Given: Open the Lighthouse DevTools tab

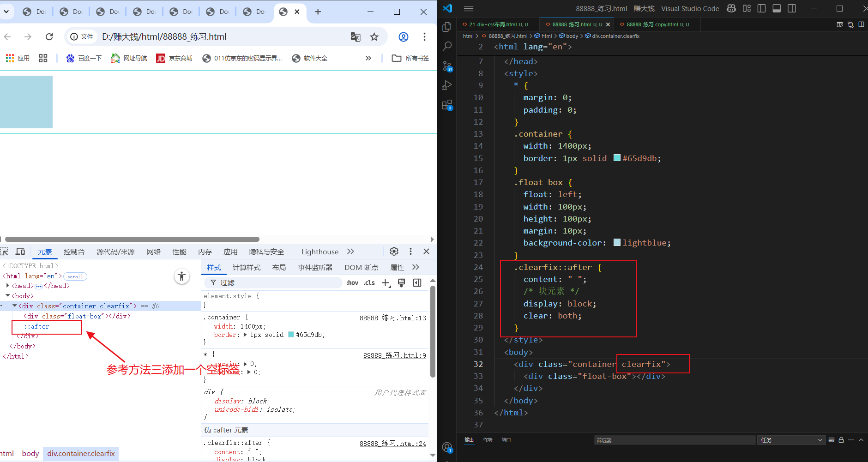Looking at the screenshot, I should [x=320, y=252].
